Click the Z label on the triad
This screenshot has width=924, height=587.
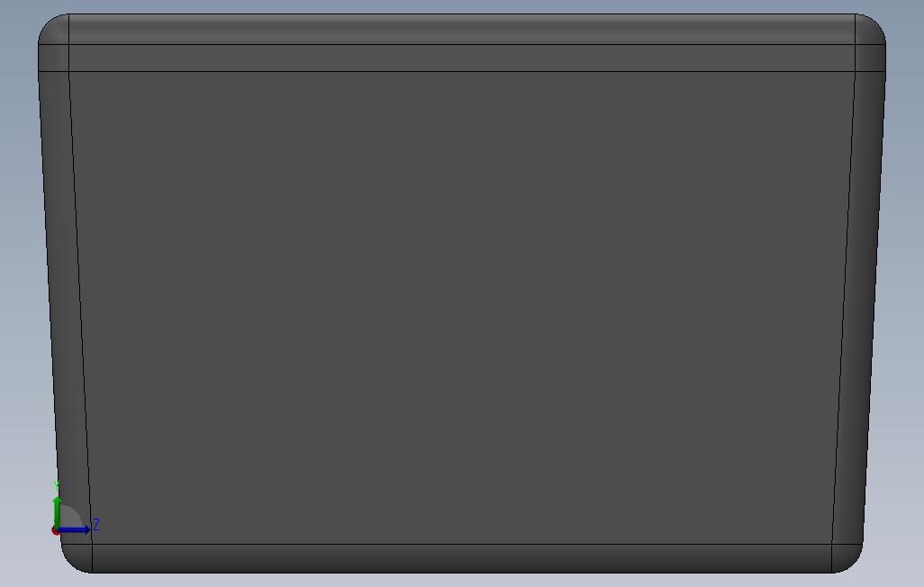click(96, 524)
